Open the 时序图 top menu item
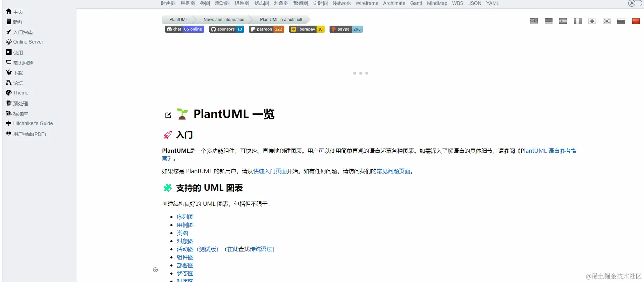 point(168,3)
